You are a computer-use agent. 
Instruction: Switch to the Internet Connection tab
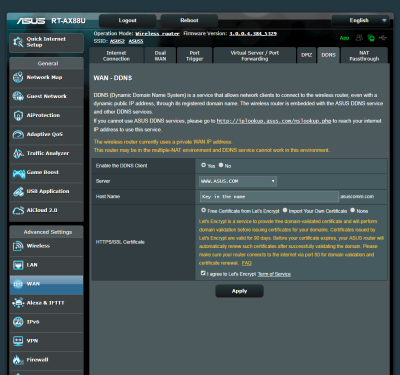(116, 56)
